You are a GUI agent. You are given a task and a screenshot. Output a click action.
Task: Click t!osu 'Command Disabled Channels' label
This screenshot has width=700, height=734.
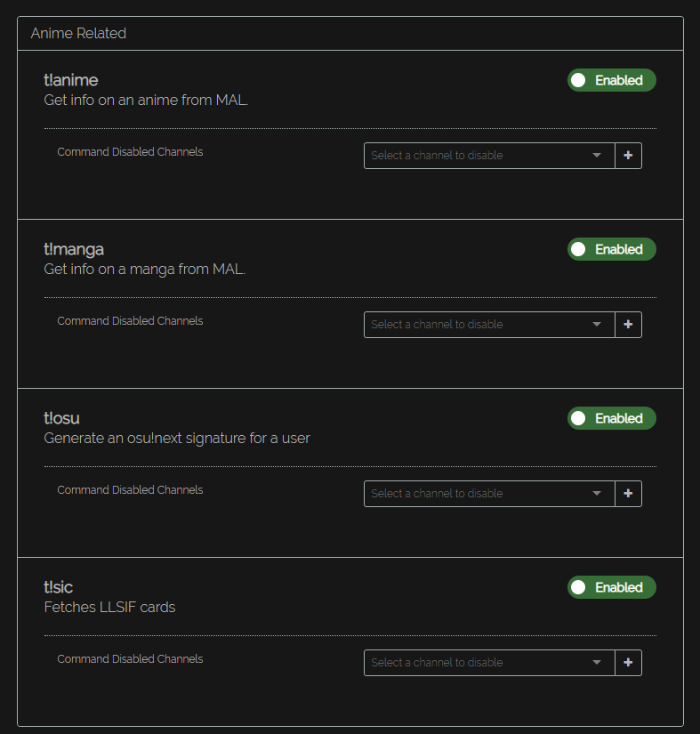130,490
